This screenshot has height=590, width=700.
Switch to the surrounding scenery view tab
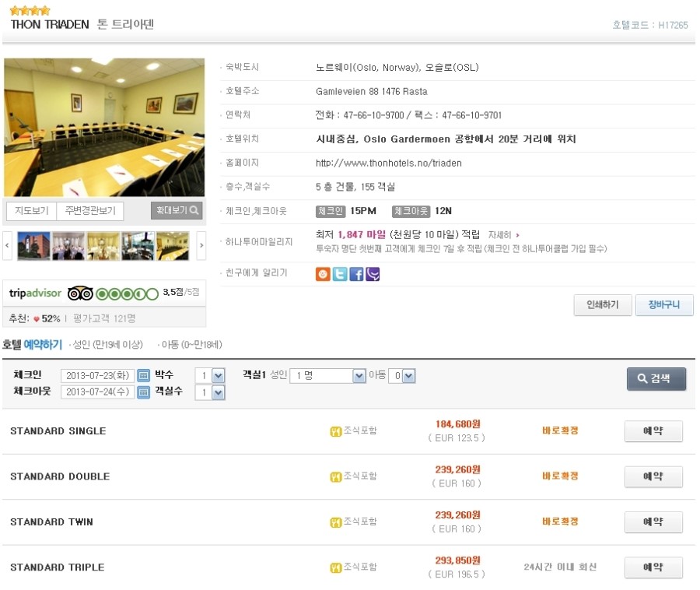coord(90,210)
